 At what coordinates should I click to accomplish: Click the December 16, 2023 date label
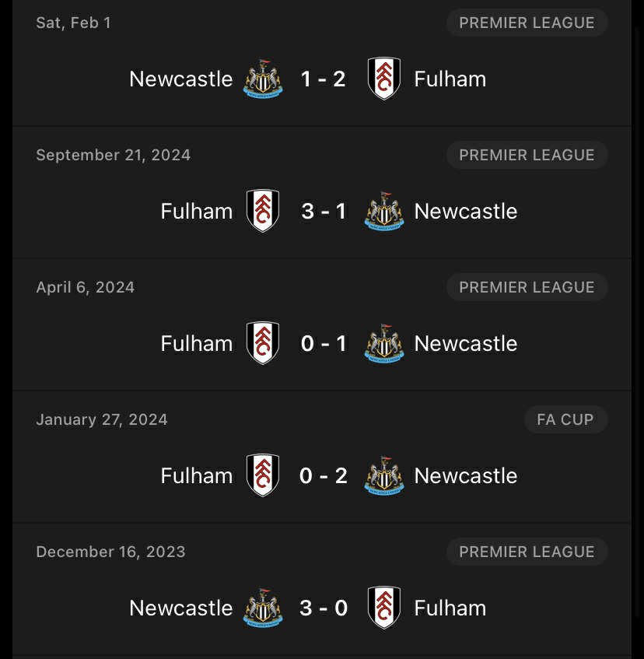[x=110, y=552]
